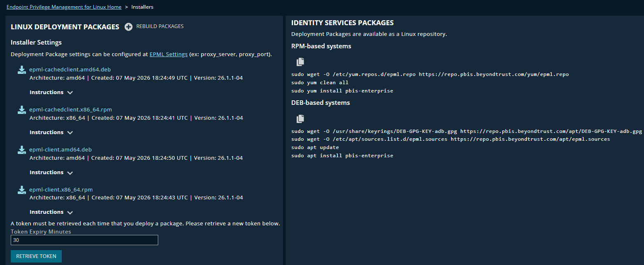Click the Installers breadcrumb text
The width and height of the screenshot is (644, 265).
142,7
